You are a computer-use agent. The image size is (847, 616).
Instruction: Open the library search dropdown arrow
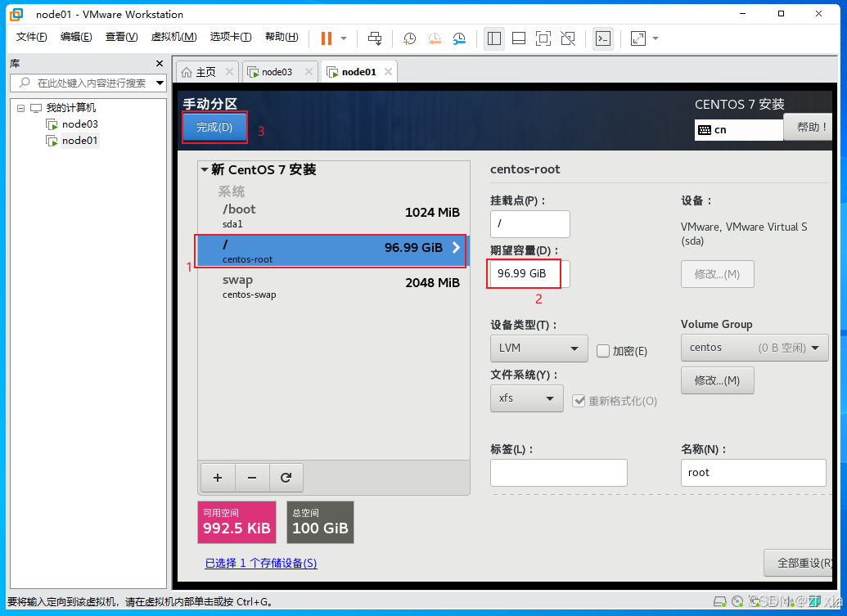click(x=160, y=83)
